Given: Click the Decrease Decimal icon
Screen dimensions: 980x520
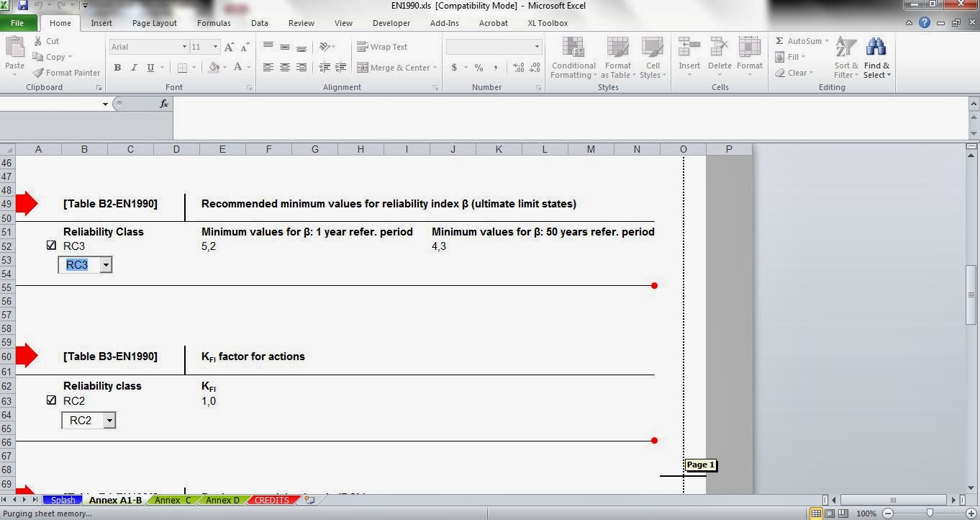Looking at the screenshot, I should 535,68.
